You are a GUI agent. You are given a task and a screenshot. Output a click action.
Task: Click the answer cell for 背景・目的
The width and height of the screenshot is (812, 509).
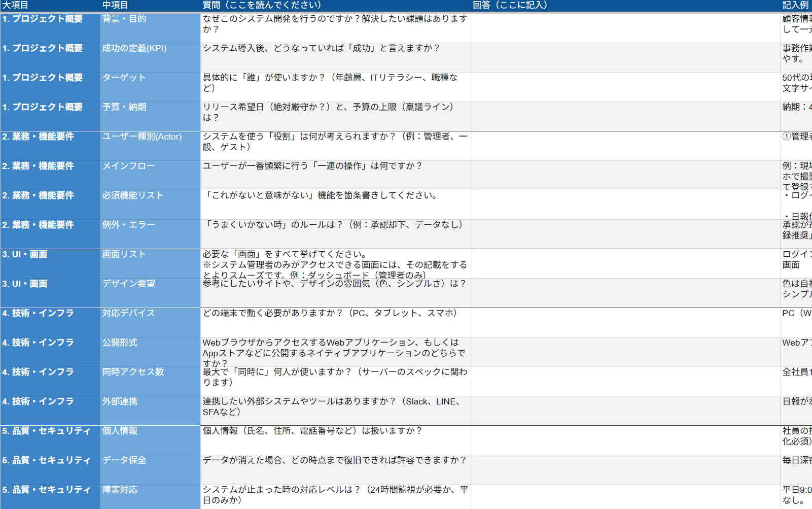[625, 28]
